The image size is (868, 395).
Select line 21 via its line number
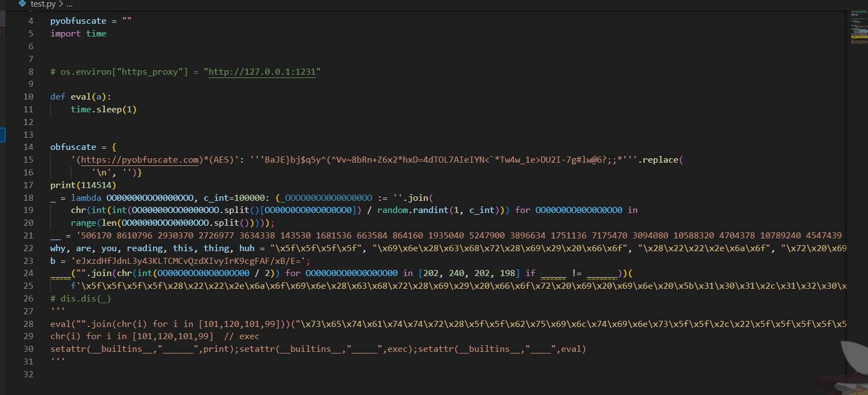pyautogui.click(x=28, y=236)
